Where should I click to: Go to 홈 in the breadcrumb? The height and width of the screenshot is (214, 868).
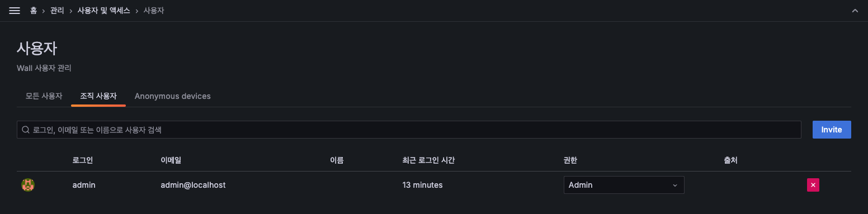click(x=34, y=11)
